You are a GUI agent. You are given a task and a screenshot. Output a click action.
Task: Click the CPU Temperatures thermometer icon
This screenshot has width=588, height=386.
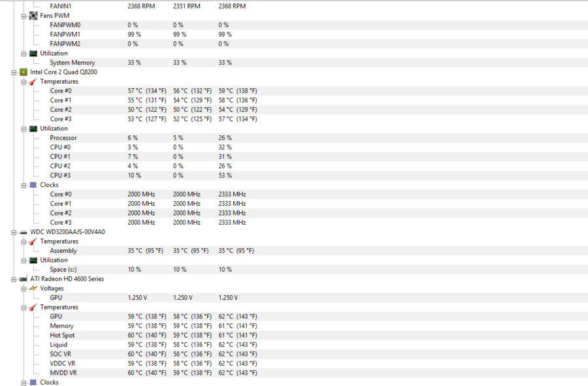(x=33, y=82)
